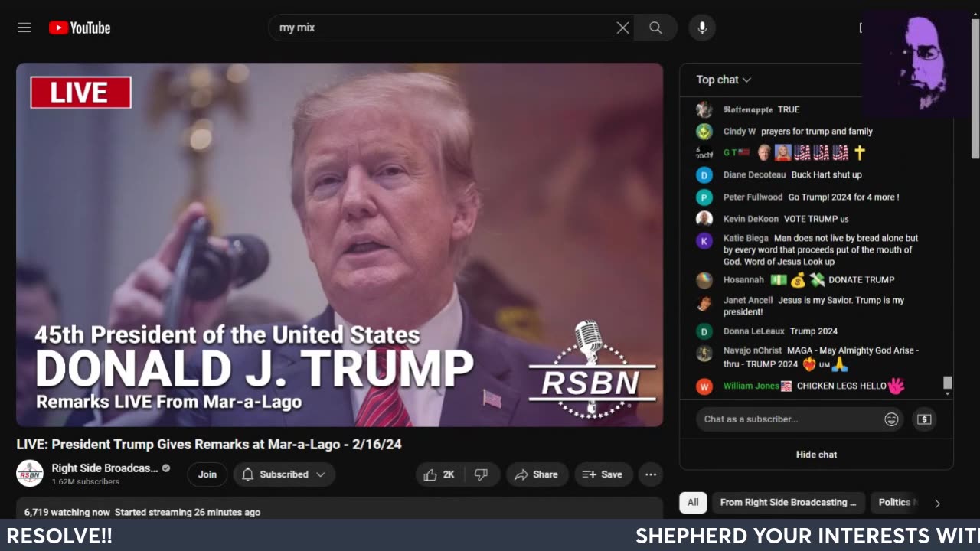Click William Jones's avatar in chat
The image size is (980, 551).
click(704, 386)
